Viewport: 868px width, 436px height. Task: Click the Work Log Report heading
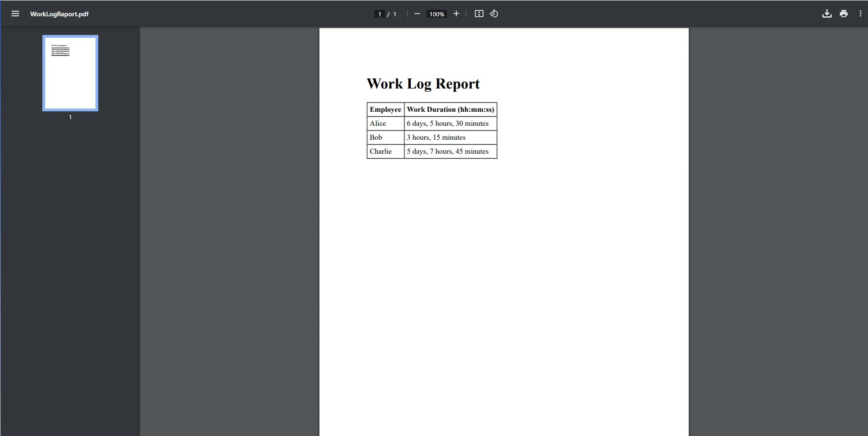(x=423, y=84)
